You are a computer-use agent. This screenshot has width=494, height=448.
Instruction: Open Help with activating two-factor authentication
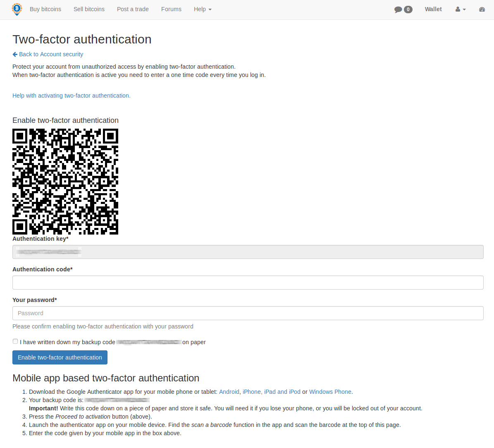click(71, 96)
